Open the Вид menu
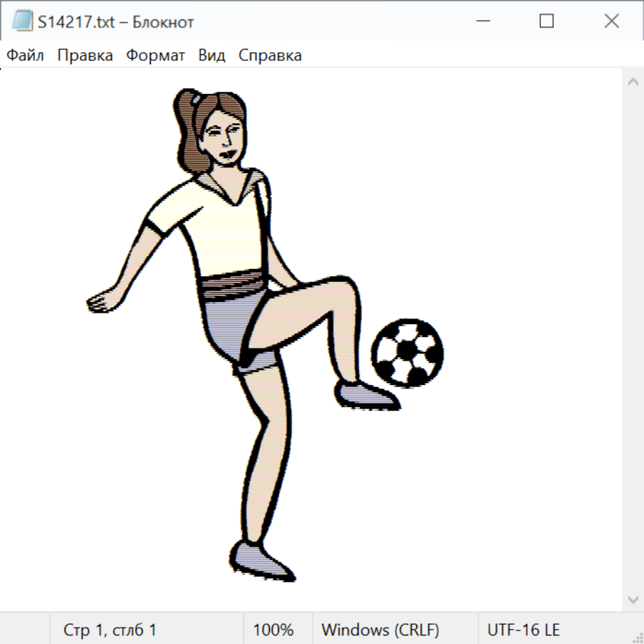The image size is (644, 644). tap(212, 56)
